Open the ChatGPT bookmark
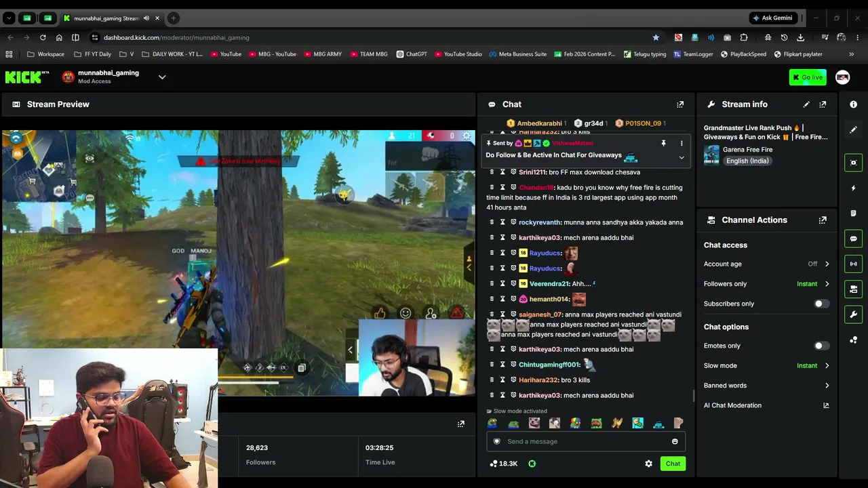This screenshot has width=868, height=488. pyautogui.click(x=412, y=54)
